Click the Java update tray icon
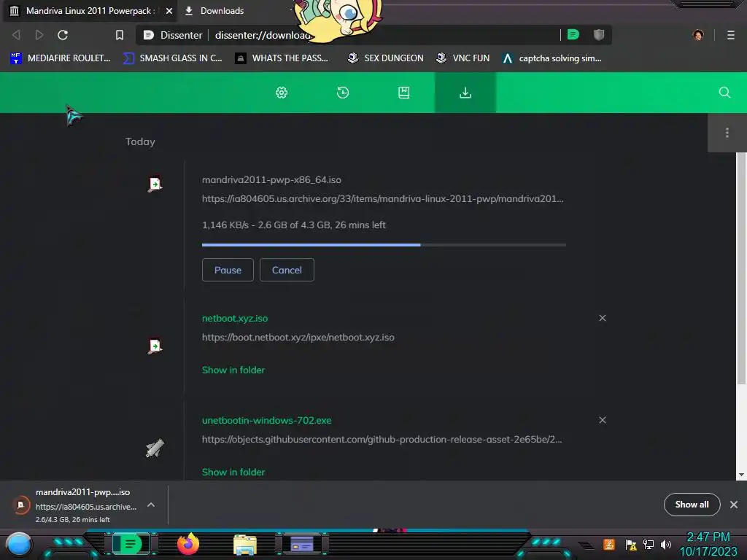The height and width of the screenshot is (560, 747). click(608, 544)
